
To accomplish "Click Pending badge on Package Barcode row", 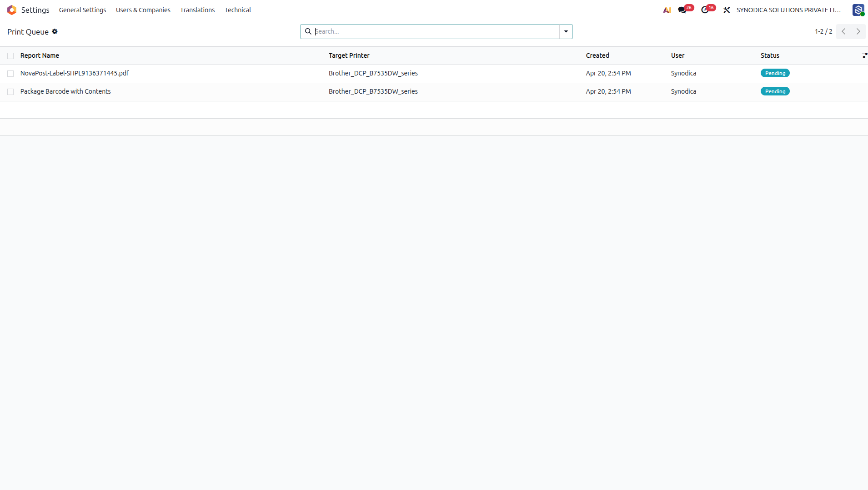I will pos(775,91).
